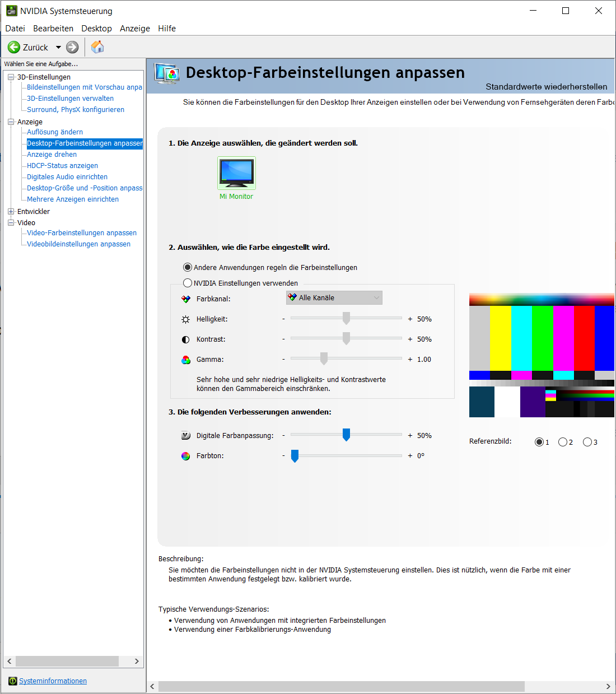Click the task tree right scroll arrow

[x=137, y=662]
